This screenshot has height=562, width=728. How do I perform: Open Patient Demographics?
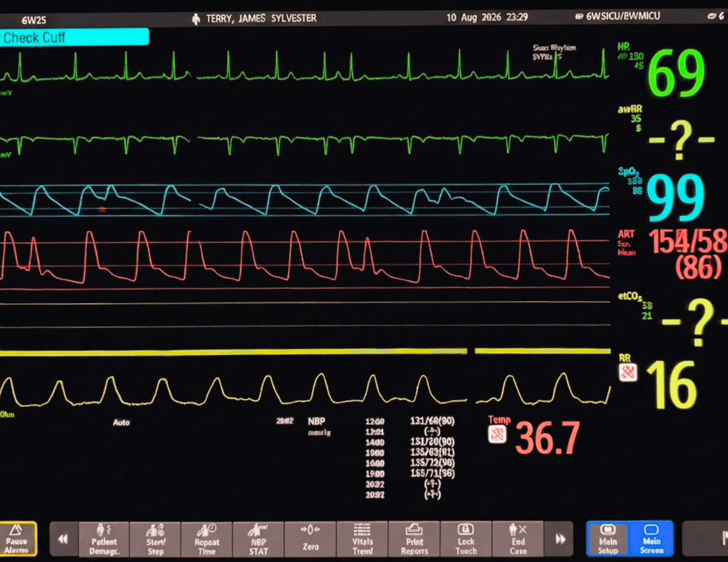(x=104, y=539)
